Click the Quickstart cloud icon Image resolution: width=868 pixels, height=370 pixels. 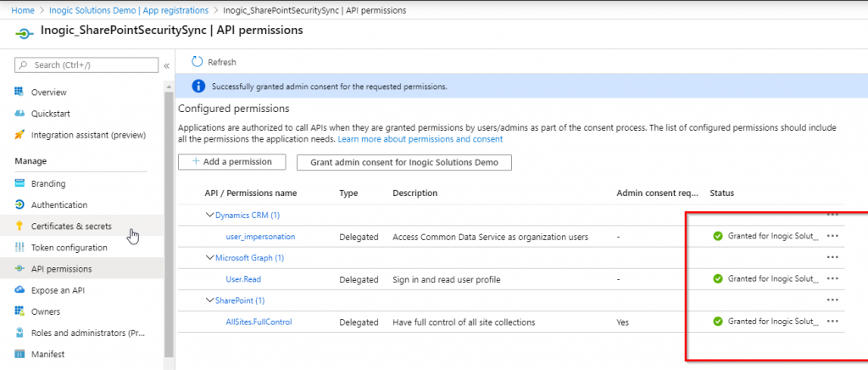tap(20, 113)
